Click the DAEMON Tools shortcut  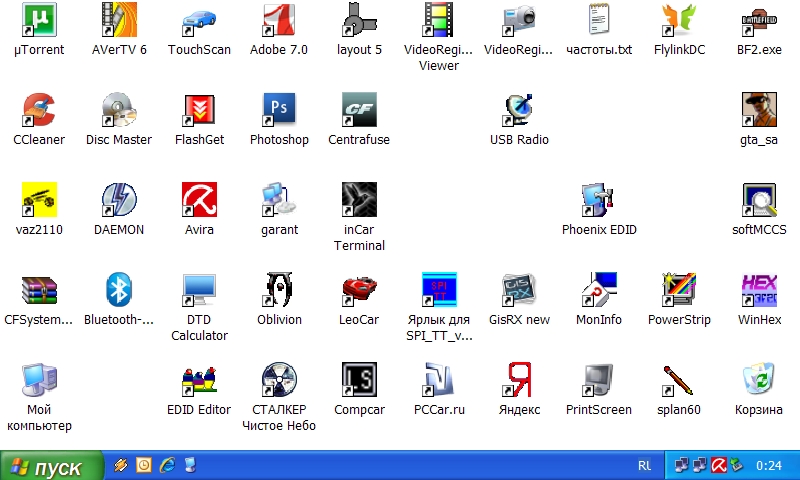point(119,199)
